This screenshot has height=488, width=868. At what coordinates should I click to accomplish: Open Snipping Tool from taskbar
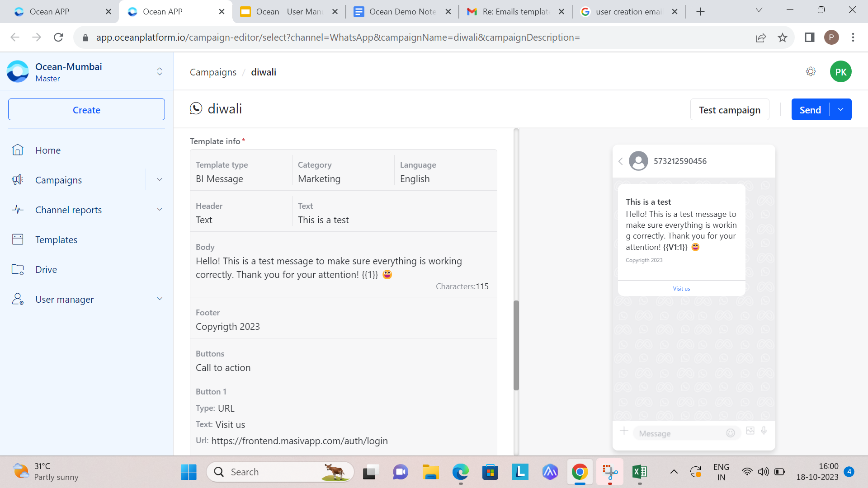click(610, 472)
